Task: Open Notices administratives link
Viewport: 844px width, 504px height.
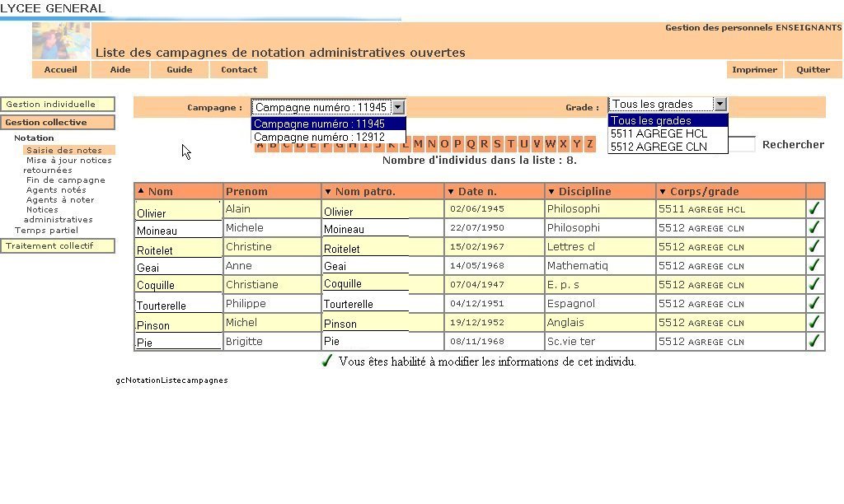Action: (x=59, y=215)
